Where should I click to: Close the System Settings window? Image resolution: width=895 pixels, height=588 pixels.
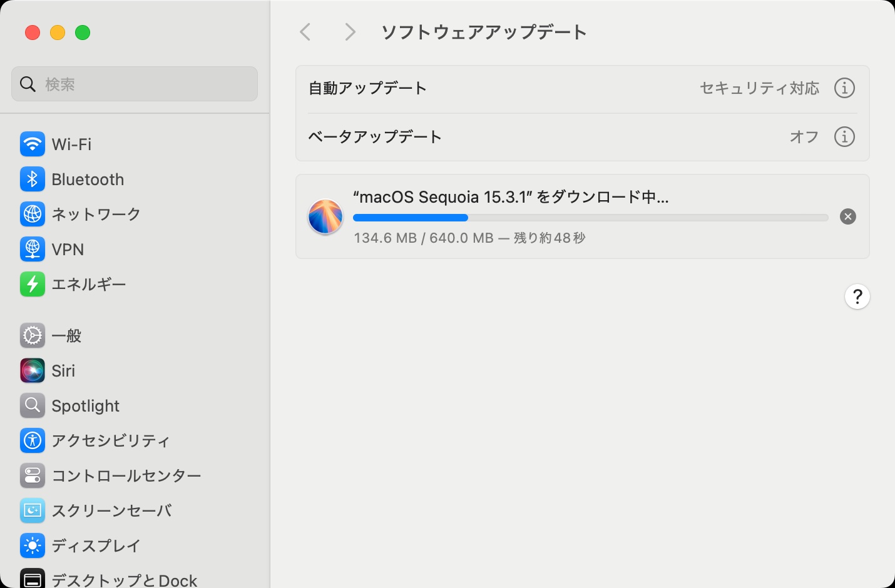(x=33, y=33)
